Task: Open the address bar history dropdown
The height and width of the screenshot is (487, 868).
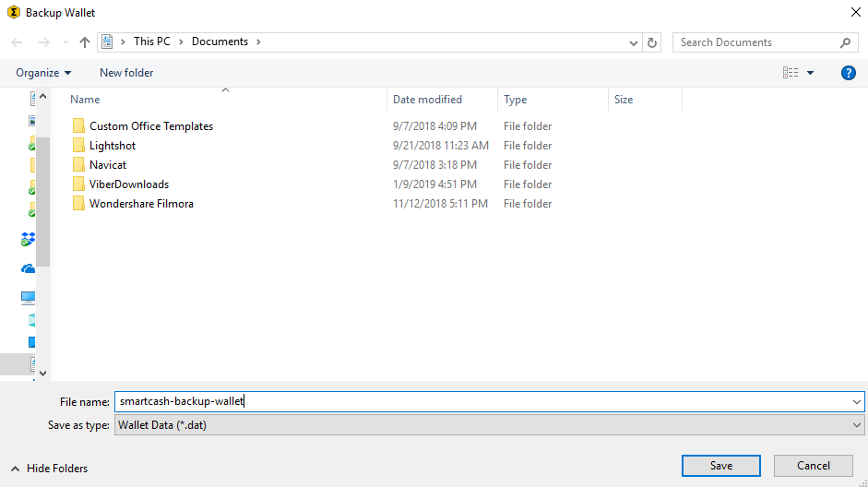Action: pos(634,42)
